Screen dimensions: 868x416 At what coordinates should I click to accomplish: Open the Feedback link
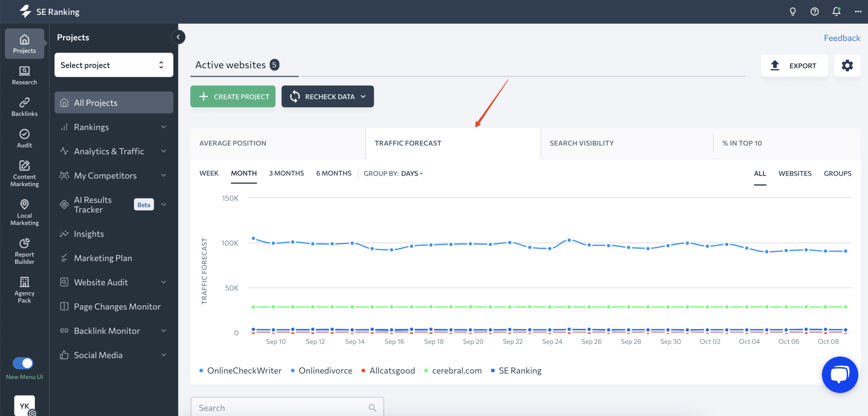coord(842,38)
